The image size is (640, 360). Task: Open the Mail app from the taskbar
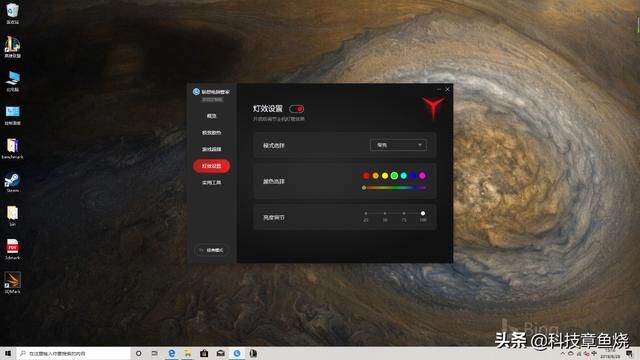click(220, 353)
